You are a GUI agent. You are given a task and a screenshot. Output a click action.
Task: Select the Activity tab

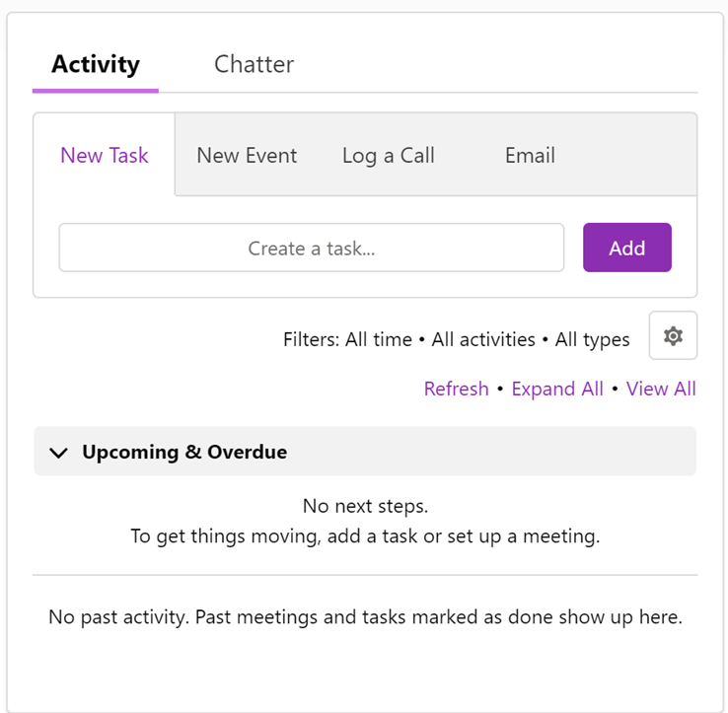pos(96,64)
